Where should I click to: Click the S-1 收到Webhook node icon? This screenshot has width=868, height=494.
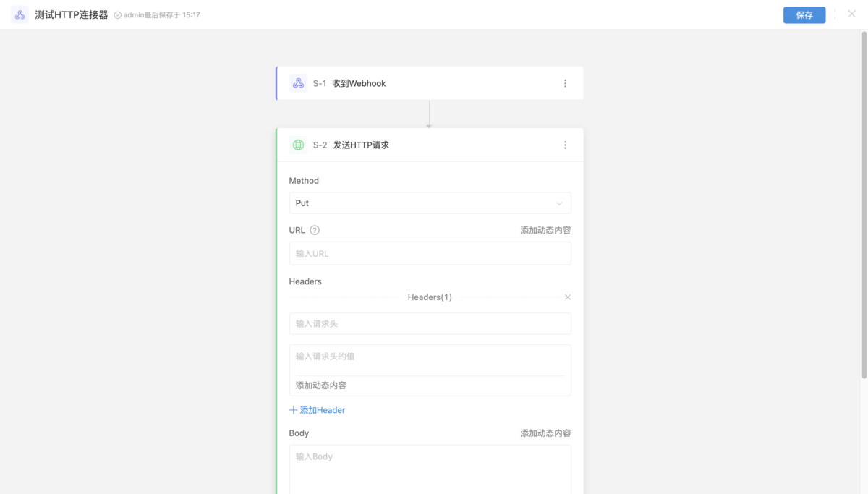click(298, 83)
